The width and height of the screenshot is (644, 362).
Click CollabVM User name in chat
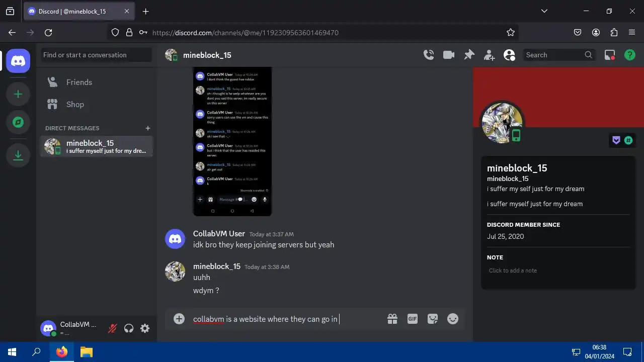(219, 234)
